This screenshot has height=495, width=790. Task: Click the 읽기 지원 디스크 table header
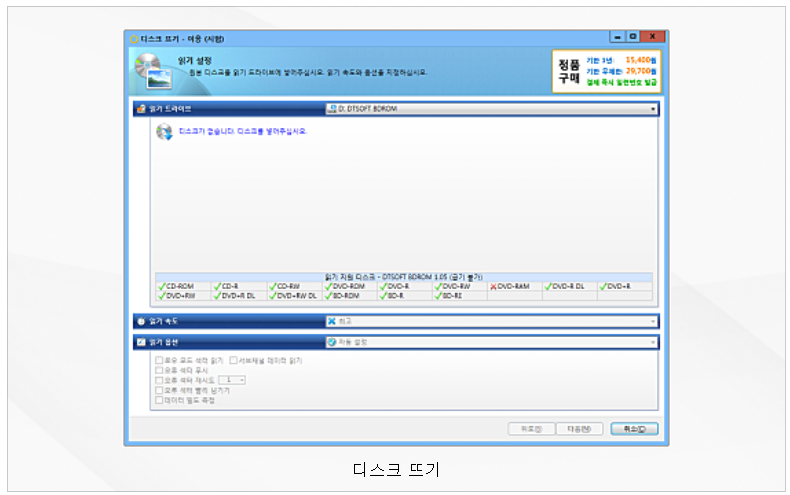[404, 277]
